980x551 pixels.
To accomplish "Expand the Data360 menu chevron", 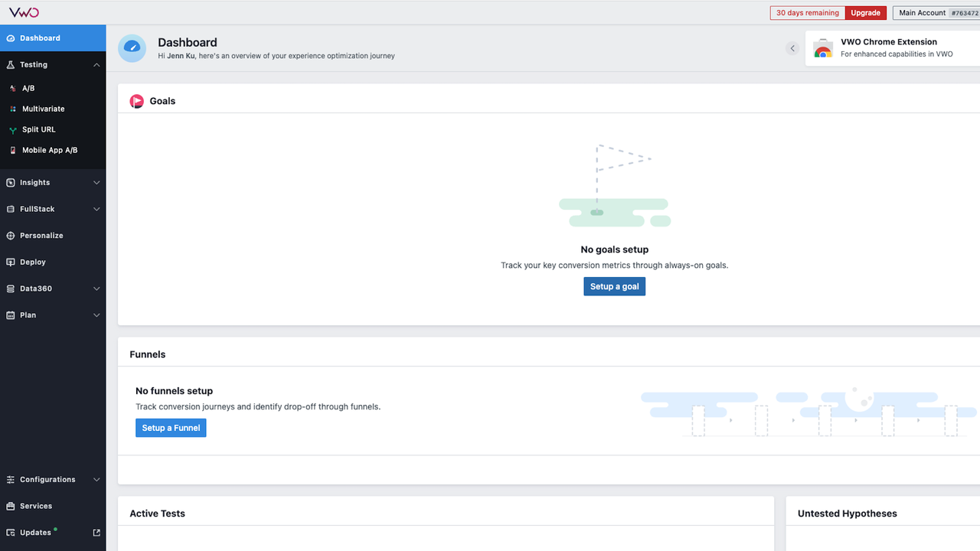I will pos(96,289).
